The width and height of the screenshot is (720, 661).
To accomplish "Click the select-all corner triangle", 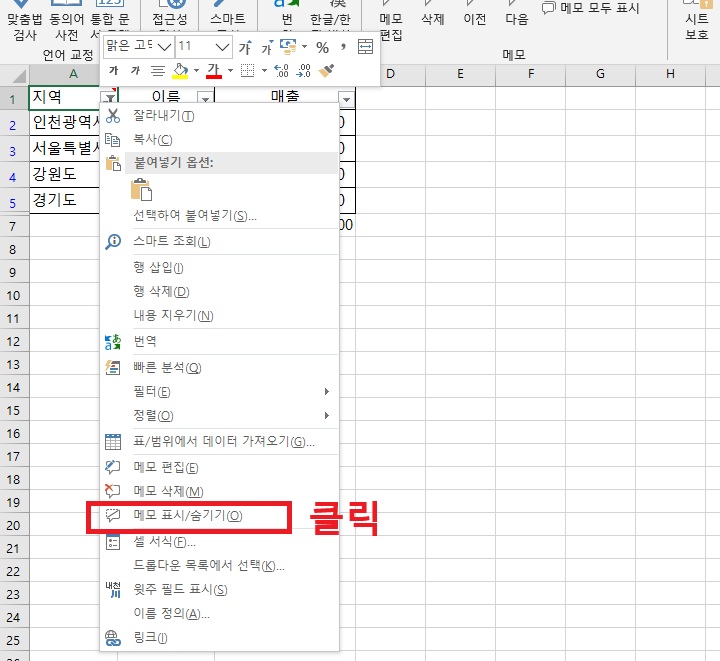I will pyautogui.click(x=19, y=75).
